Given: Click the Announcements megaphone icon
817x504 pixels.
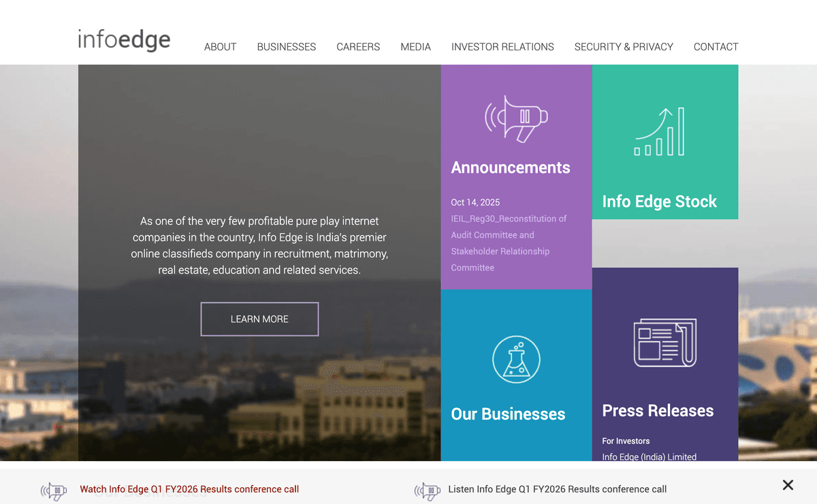Looking at the screenshot, I should [516, 118].
